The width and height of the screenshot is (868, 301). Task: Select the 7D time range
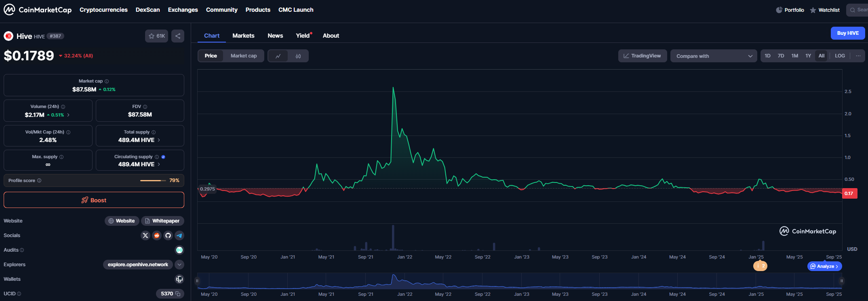(x=781, y=56)
